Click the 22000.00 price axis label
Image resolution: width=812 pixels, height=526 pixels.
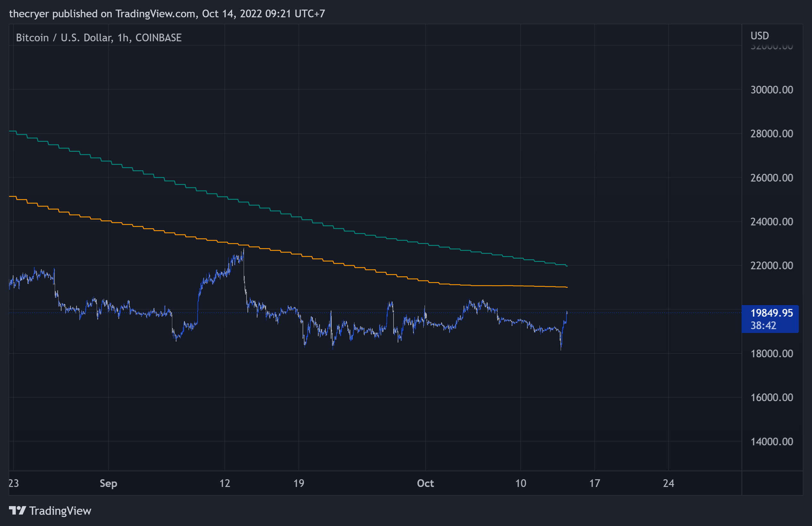772,266
